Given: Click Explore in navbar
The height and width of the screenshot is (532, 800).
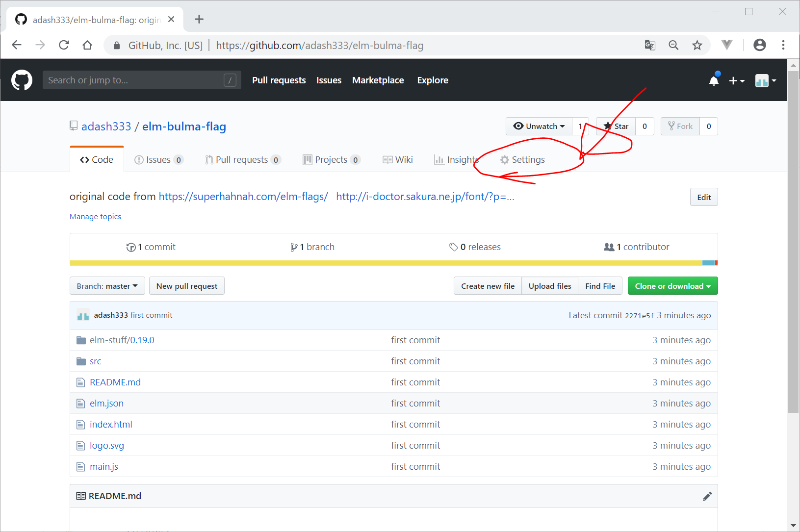Looking at the screenshot, I should point(433,80).
